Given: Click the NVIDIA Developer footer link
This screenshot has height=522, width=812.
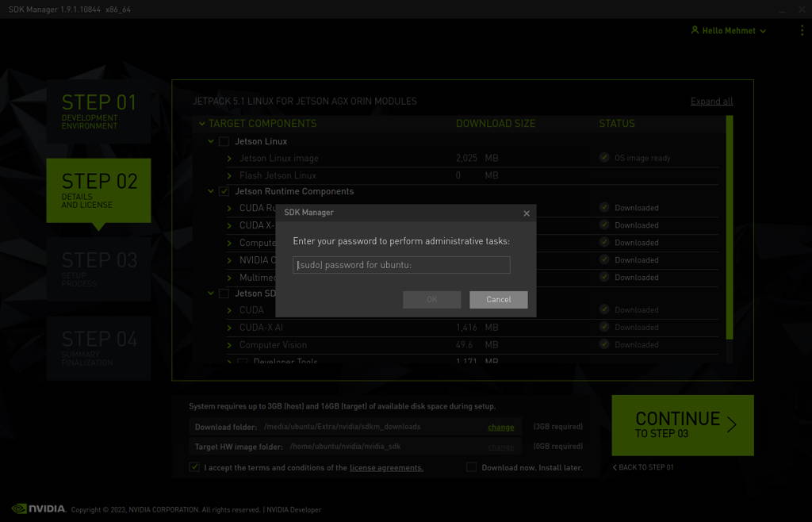Looking at the screenshot, I should (x=293, y=509).
